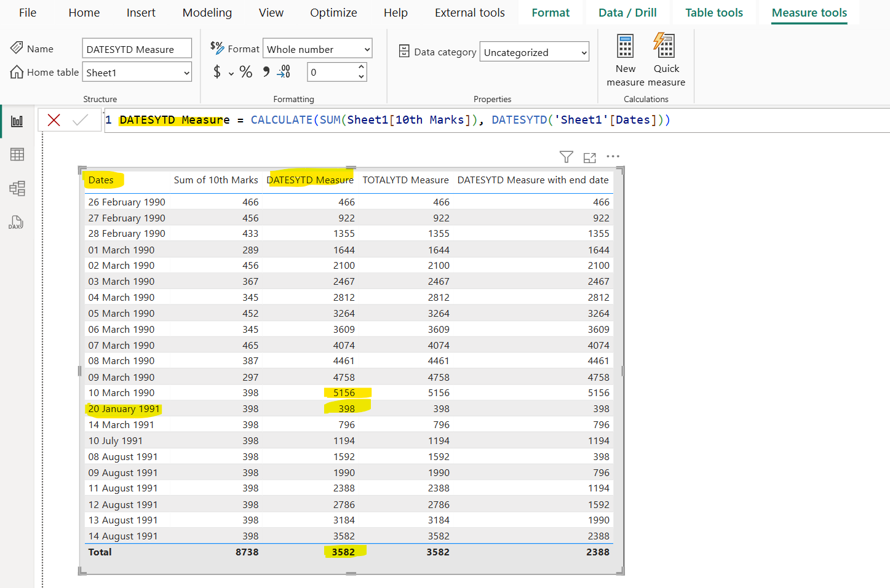Apply the thousands separator to the measure
Screen dimensions: 890x588
click(265, 71)
